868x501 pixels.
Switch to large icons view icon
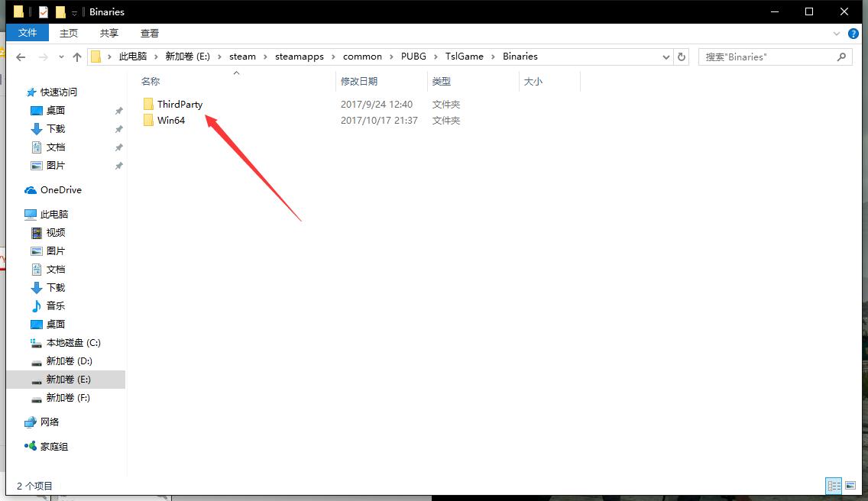pos(851,486)
